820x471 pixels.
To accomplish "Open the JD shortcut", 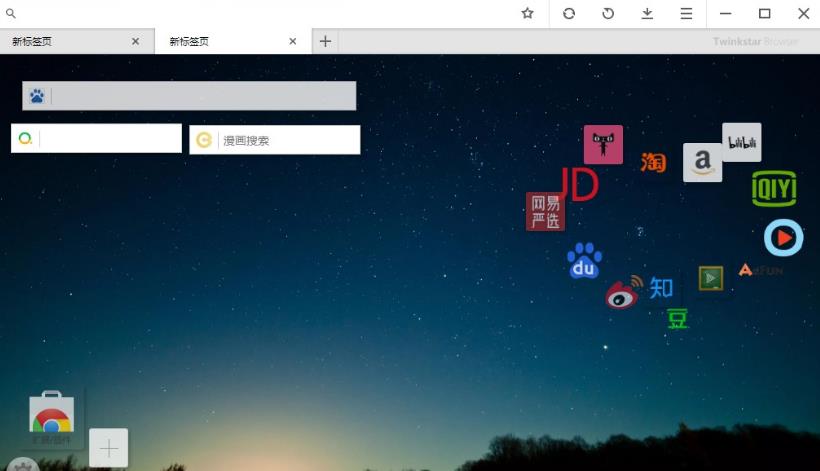I will 579,185.
